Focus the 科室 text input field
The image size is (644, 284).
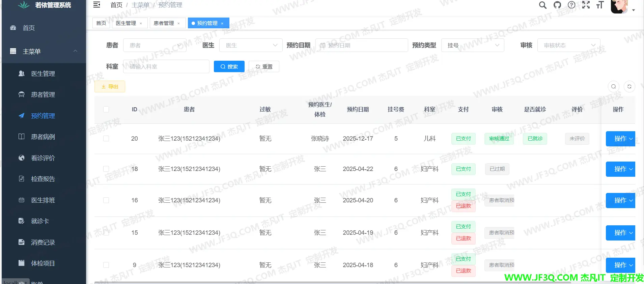coord(166,67)
